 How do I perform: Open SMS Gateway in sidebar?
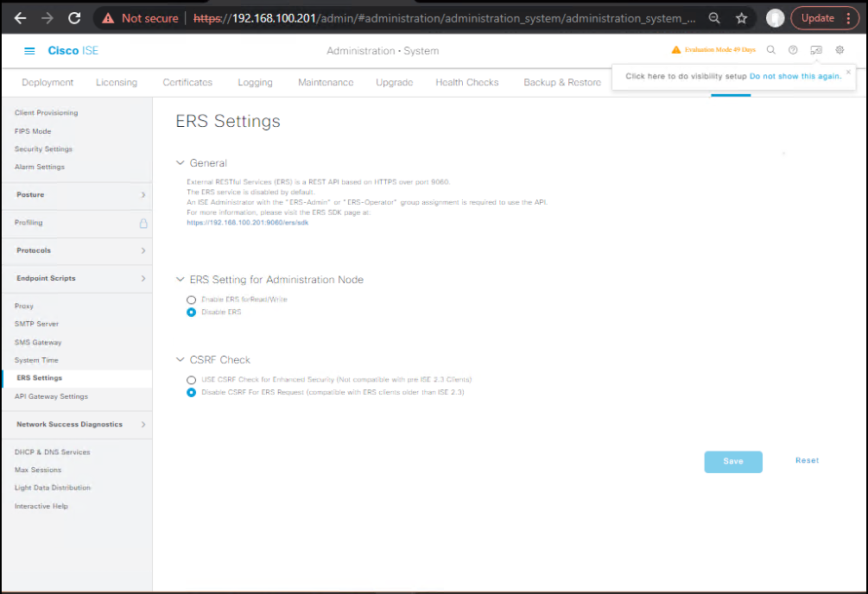point(38,343)
